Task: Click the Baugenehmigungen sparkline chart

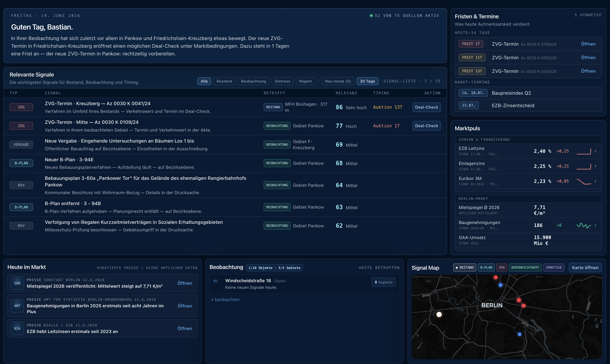Action: click(x=584, y=225)
